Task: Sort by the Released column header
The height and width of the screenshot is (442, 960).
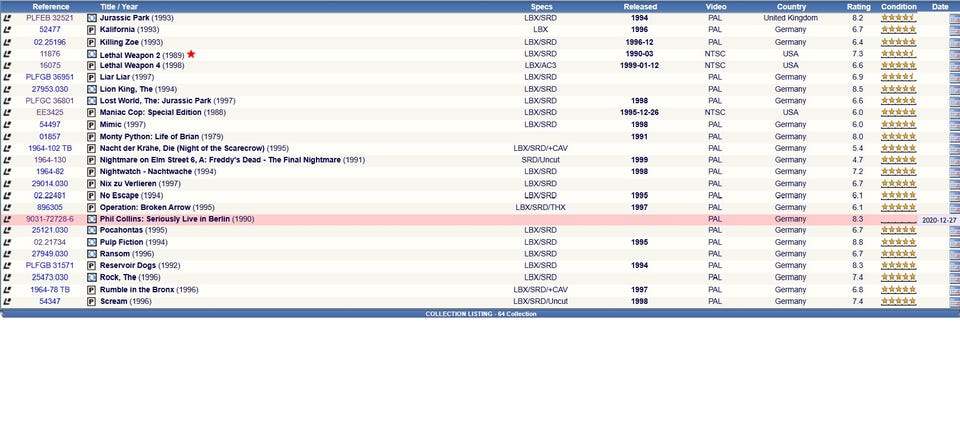Action: tap(640, 7)
